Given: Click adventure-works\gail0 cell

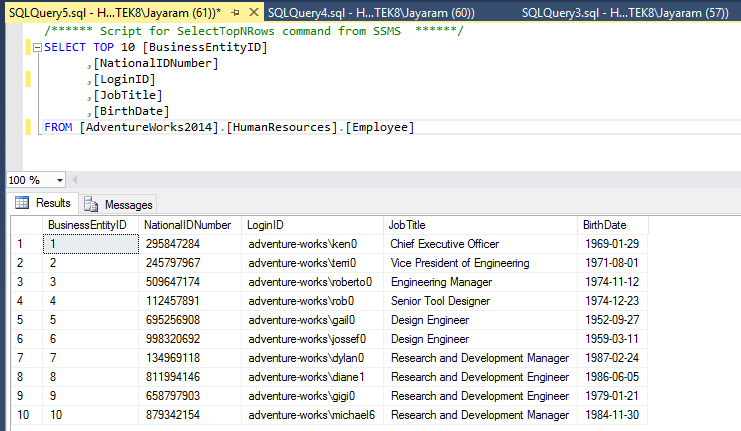Looking at the screenshot, I should (x=312, y=320).
